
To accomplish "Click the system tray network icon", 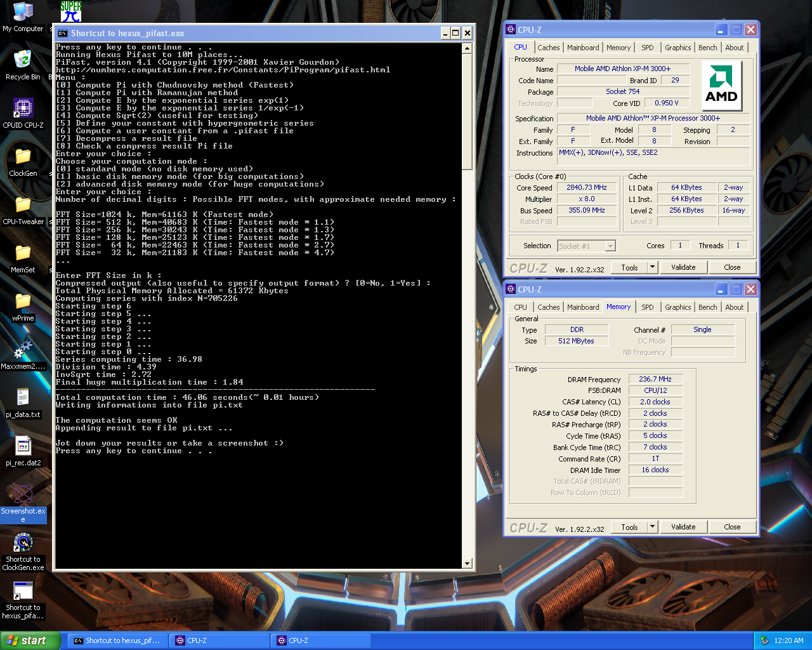I will pos(764,640).
